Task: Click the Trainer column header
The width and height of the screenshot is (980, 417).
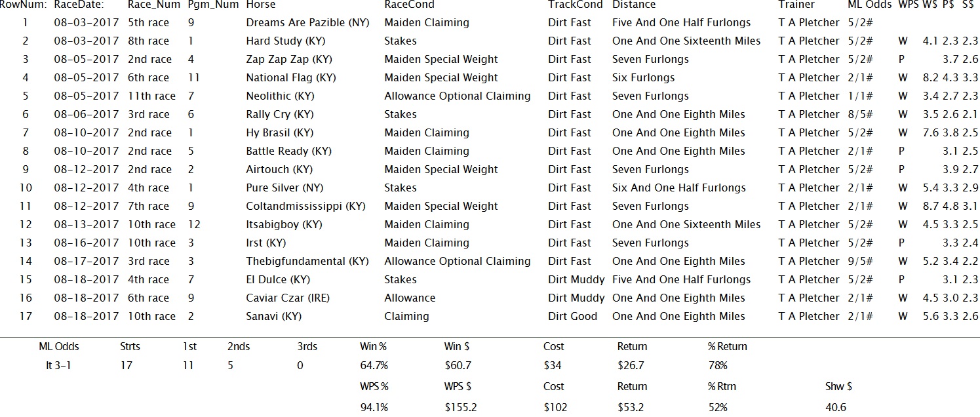Action: point(796,5)
